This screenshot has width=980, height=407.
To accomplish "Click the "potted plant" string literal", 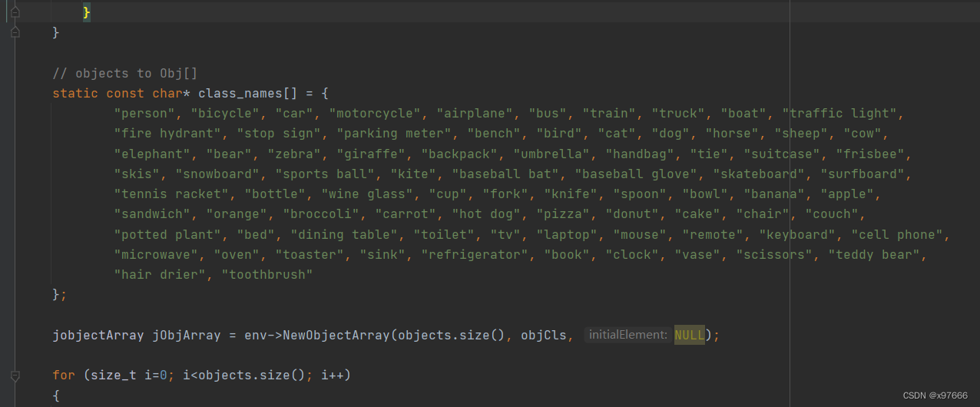I will [x=167, y=235].
